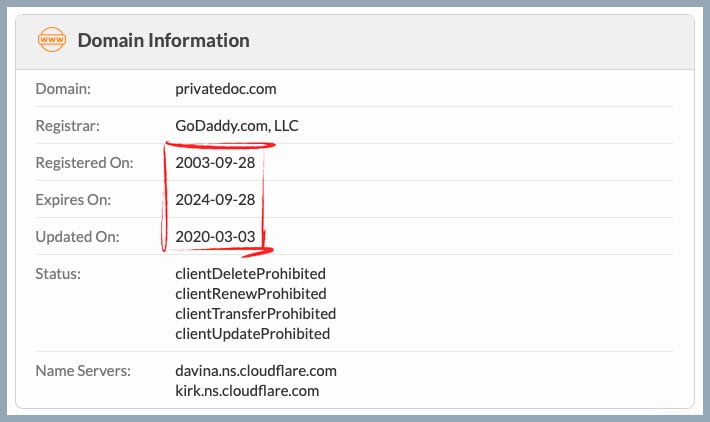Click the Domain Information heading
This screenshot has height=422, width=710.
point(163,41)
